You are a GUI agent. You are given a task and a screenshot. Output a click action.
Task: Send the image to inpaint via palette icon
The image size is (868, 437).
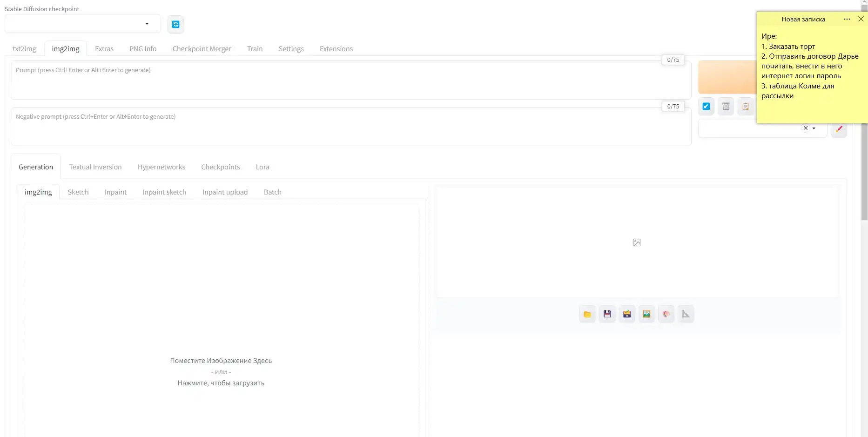pos(666,314)
